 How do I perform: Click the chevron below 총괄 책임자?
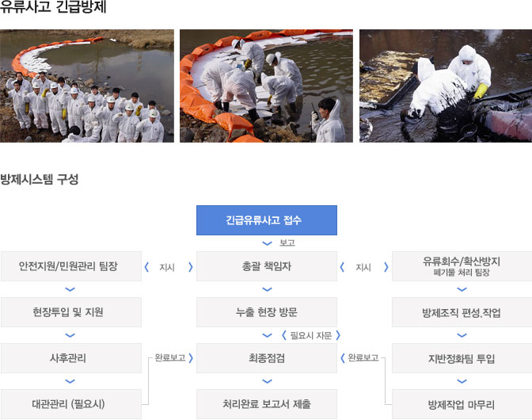(267, 289)
